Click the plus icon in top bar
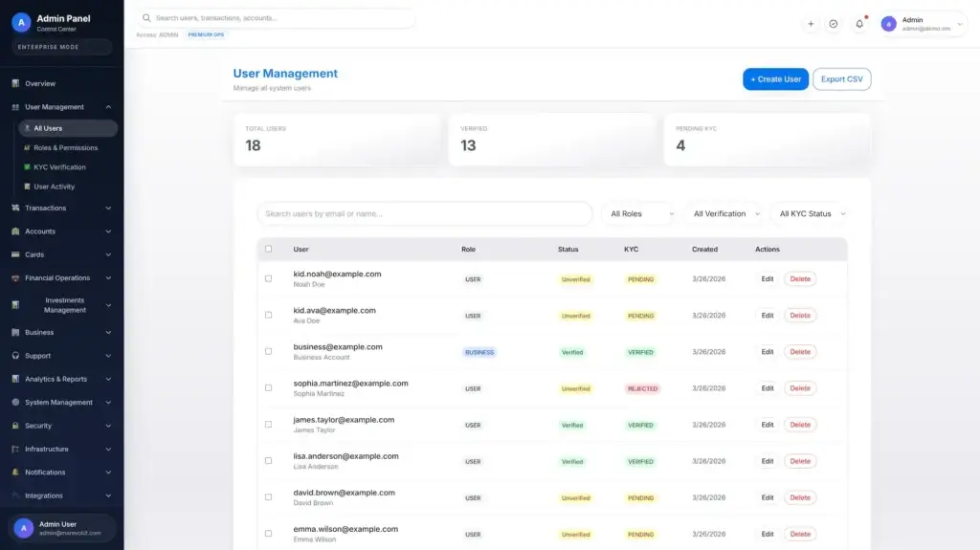Image resolution: width=980 pixels, height=550 pixels. coord(811,24)
